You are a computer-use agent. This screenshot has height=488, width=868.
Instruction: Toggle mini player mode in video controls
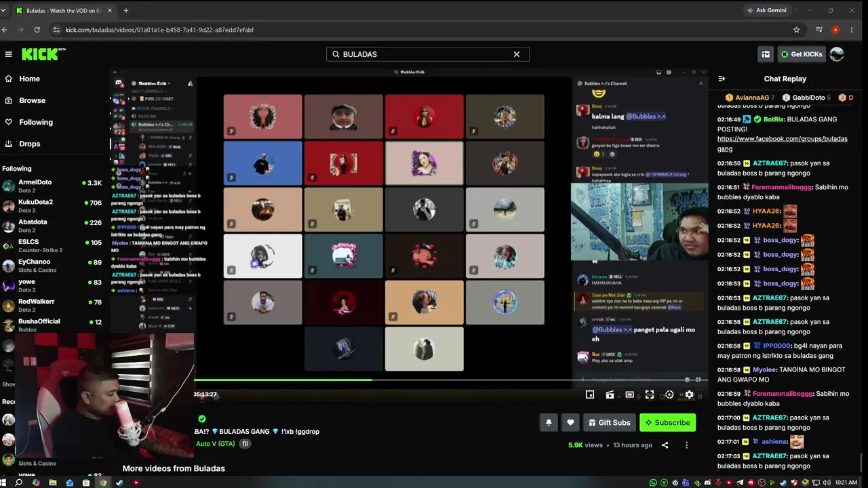[590, 395]
